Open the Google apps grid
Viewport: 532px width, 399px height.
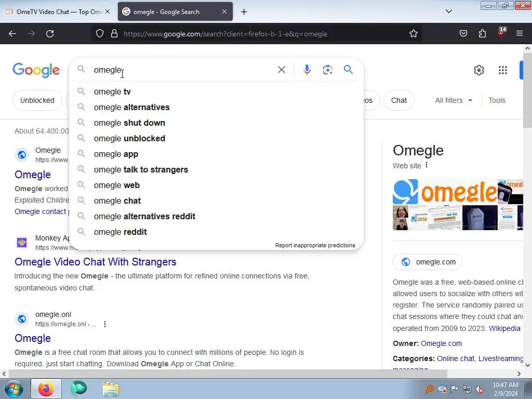[503, 70]
